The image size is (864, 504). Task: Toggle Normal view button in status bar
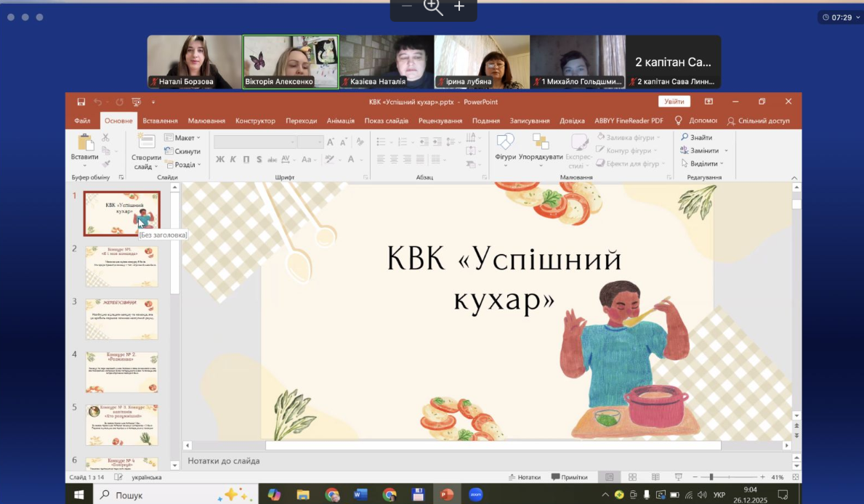(610, 477)
